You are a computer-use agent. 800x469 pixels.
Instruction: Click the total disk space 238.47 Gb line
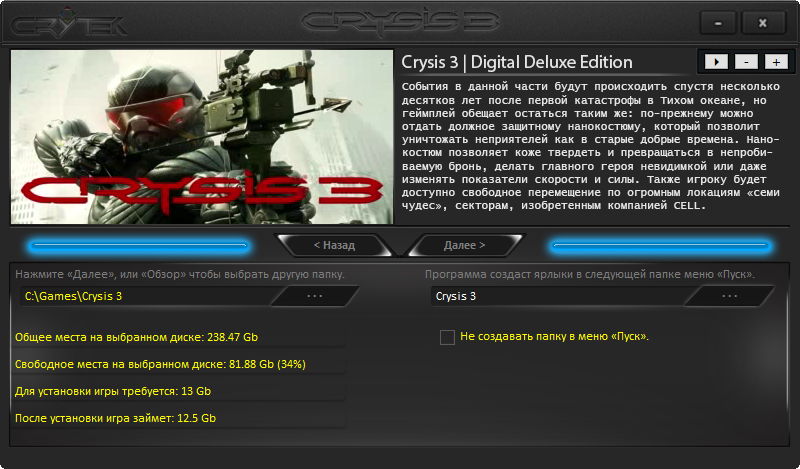tap(136, 337)
